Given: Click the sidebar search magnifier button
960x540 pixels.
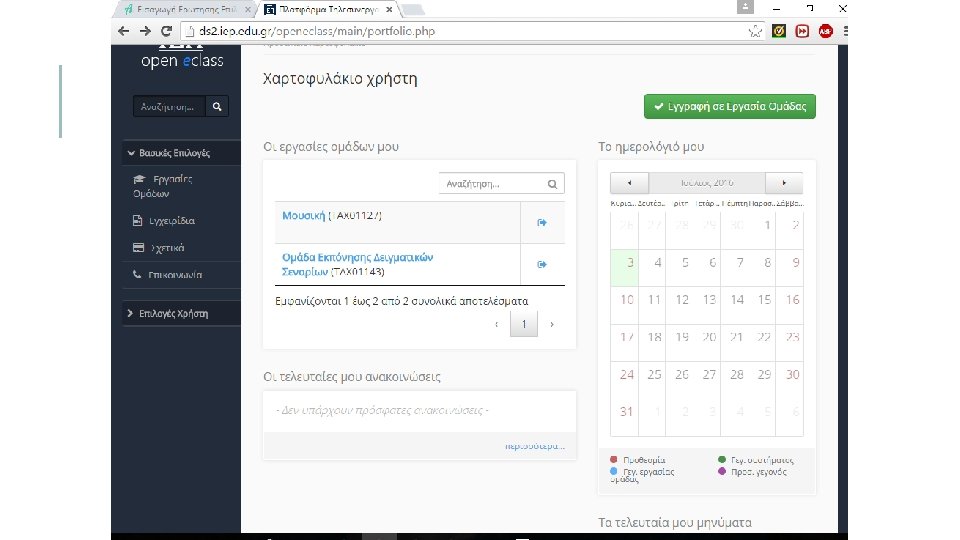Looking at the screenshot, I should [217, 107].
